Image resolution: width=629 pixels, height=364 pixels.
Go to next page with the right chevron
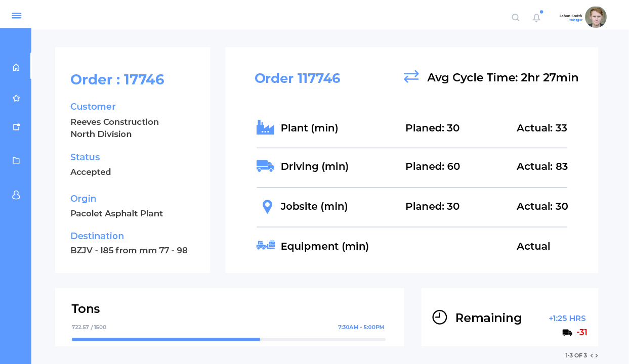click(596, 355)
